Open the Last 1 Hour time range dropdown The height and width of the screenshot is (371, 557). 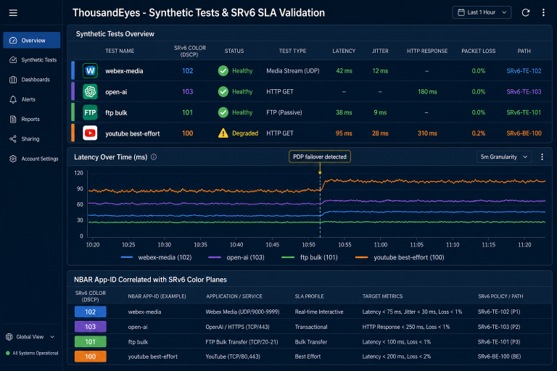coord(482,12)
